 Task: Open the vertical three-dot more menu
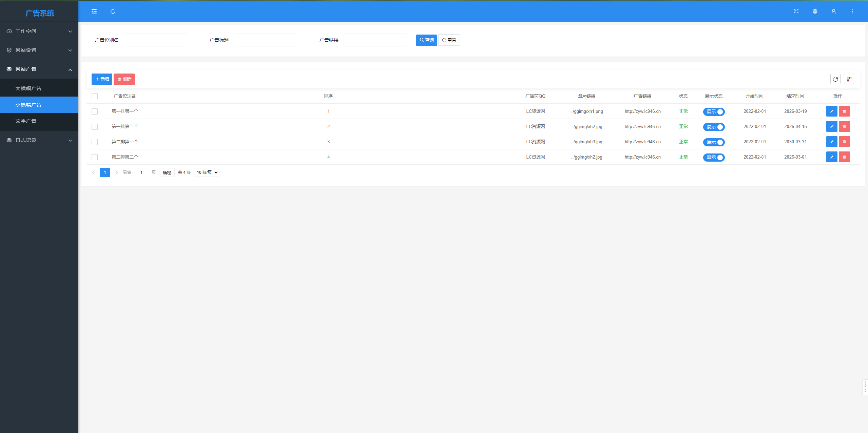[x=852, y=12]
